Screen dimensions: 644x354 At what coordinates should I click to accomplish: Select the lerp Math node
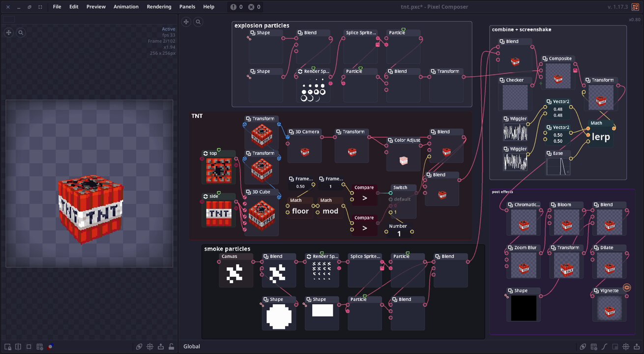pos(600,137)
